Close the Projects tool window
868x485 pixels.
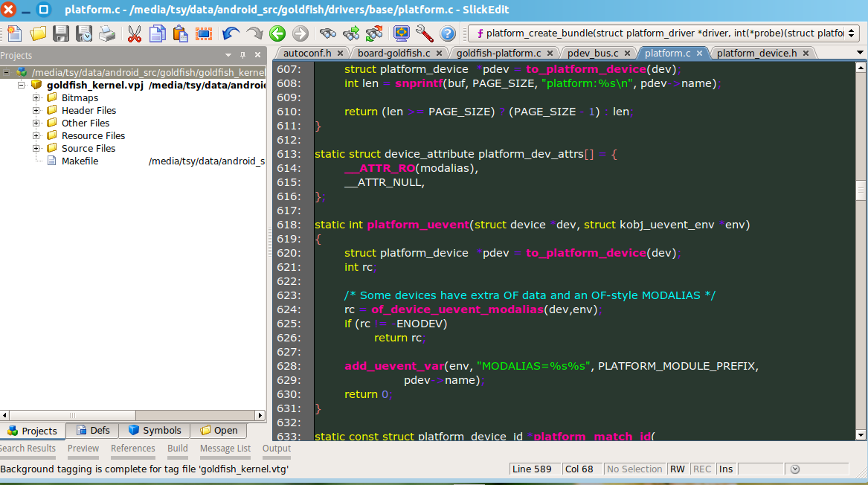257,55
